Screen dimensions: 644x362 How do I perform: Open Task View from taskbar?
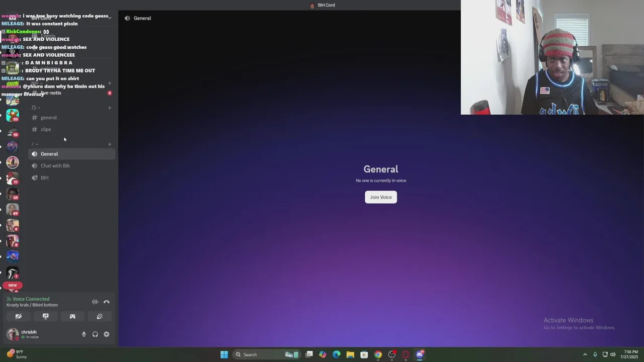pos(309,354)
